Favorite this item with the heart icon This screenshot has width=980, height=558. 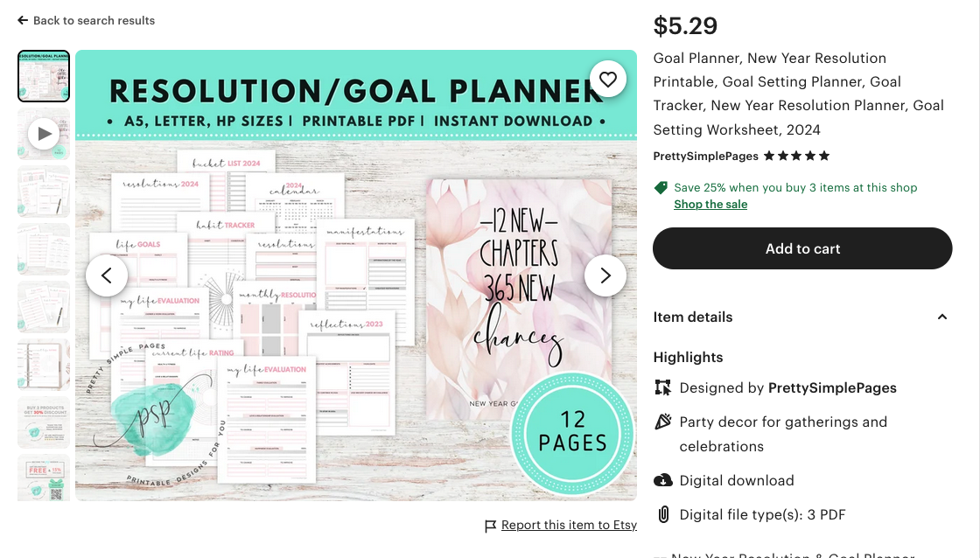click(x=607, y=80)
